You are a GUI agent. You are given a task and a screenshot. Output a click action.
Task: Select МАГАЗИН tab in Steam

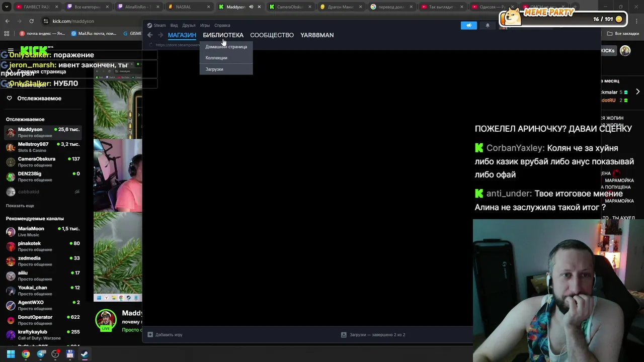182,35
